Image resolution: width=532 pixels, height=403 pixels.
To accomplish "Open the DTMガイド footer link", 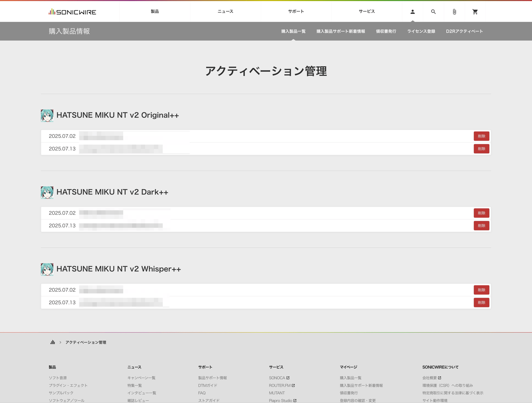I will [207, 385].
